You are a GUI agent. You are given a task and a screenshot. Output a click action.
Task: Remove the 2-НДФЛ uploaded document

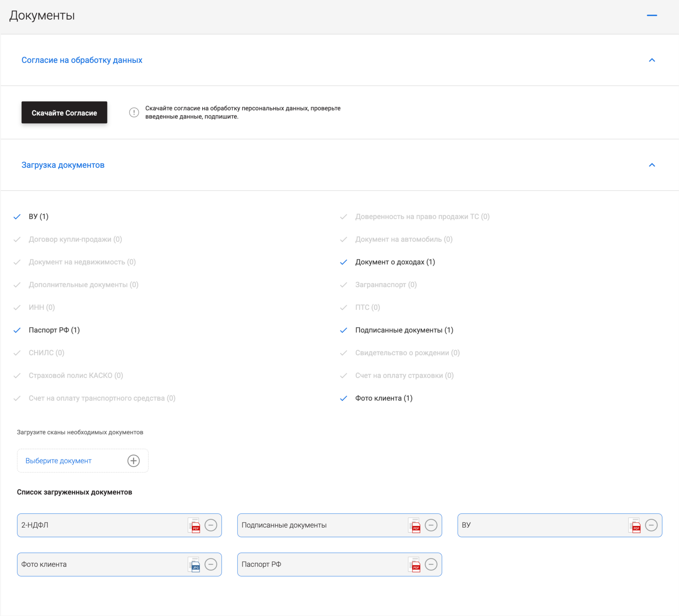tap(211, 525)
